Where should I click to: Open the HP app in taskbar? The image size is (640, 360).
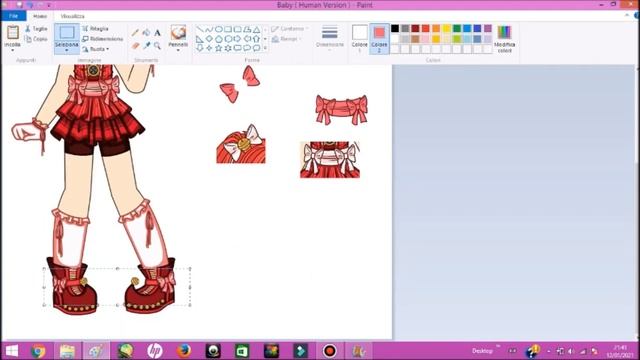coord(155,351)
